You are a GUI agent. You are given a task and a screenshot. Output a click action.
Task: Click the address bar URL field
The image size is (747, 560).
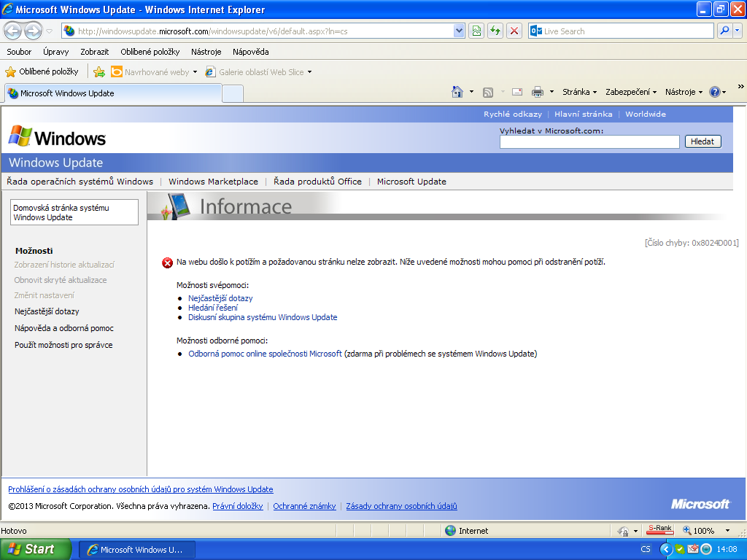264,31
